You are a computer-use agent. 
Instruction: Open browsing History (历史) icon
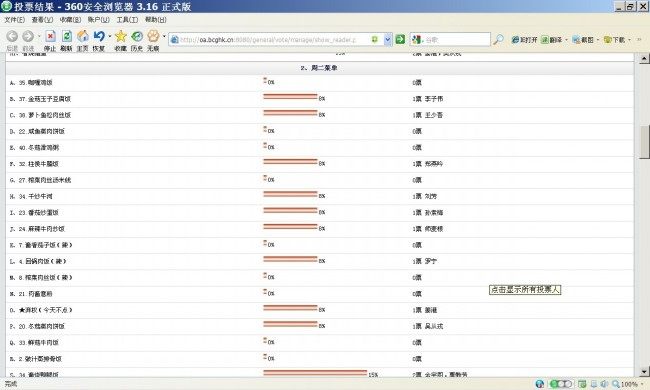click(137, 36)
